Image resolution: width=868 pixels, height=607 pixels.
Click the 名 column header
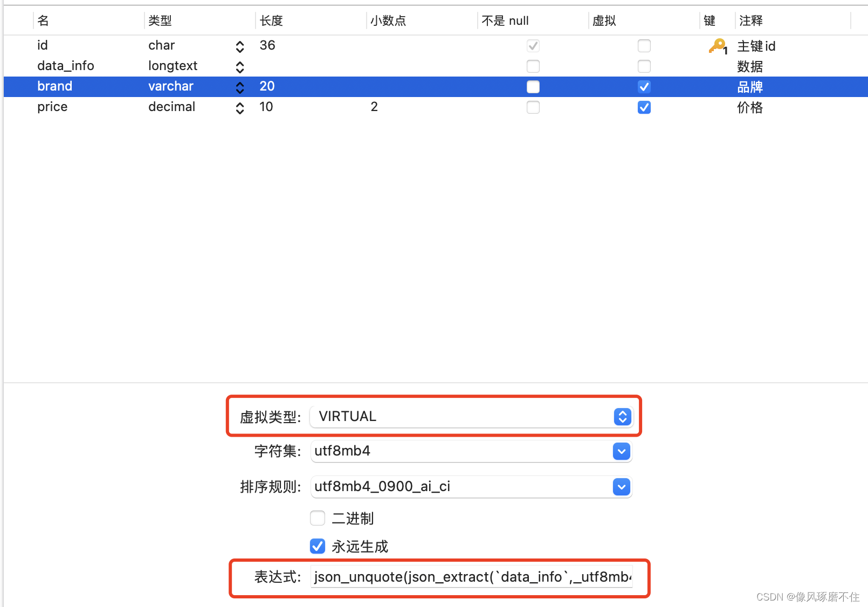tap(43, 20)
